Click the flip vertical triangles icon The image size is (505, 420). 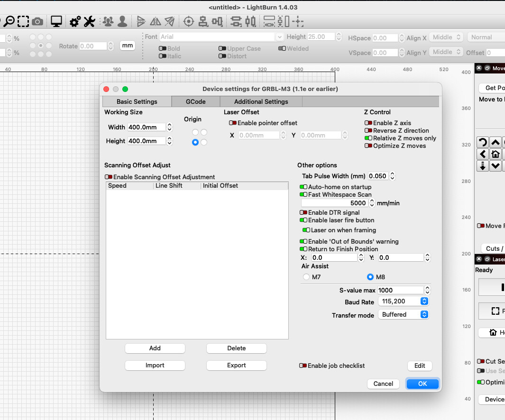point(156,22)
